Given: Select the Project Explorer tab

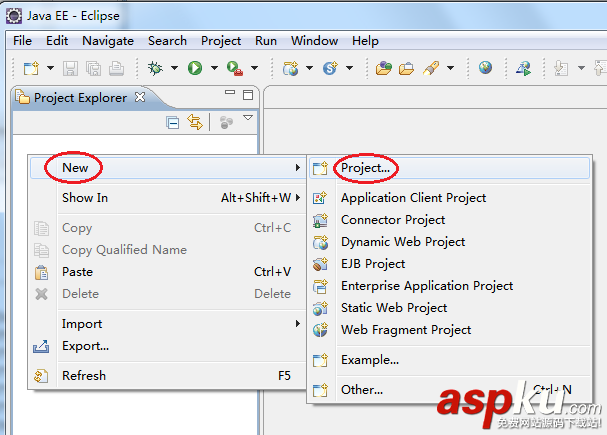Looking at the screenshot, I should tap(80, 98).
